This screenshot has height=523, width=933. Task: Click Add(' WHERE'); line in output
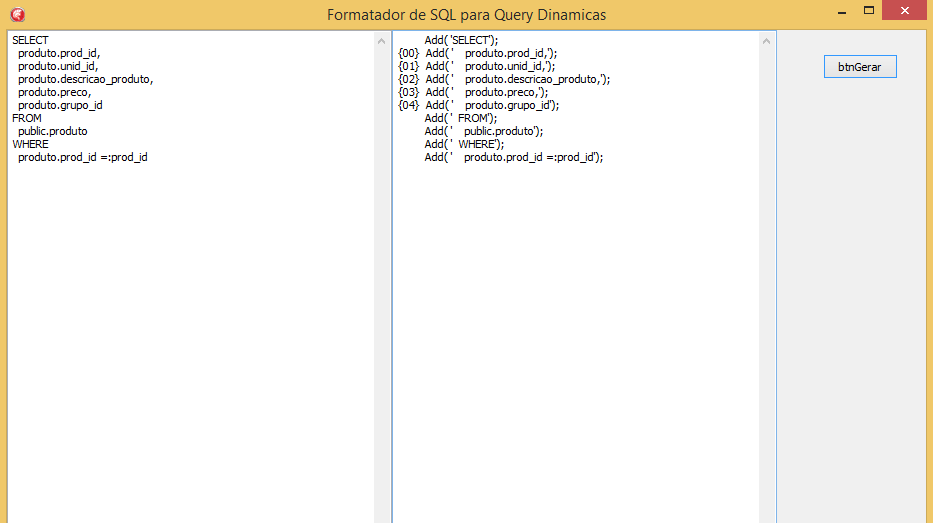(464, 144)
